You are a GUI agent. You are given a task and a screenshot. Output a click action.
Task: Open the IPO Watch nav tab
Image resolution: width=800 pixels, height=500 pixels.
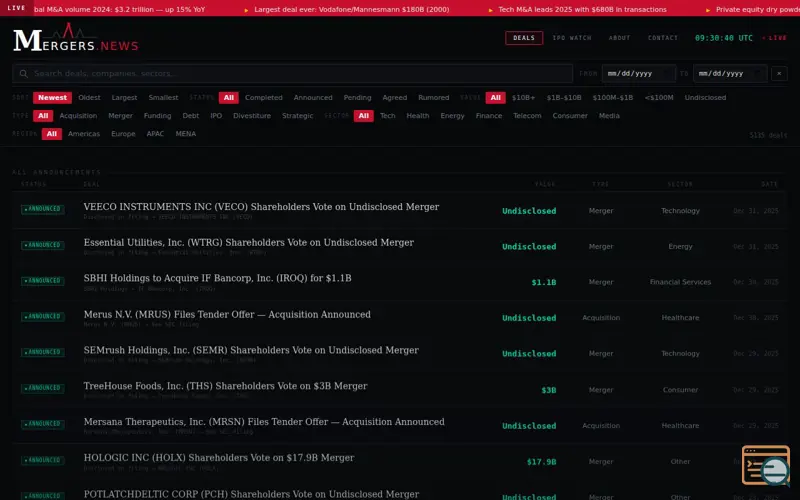pyautogui.click(x=572, y=38)
